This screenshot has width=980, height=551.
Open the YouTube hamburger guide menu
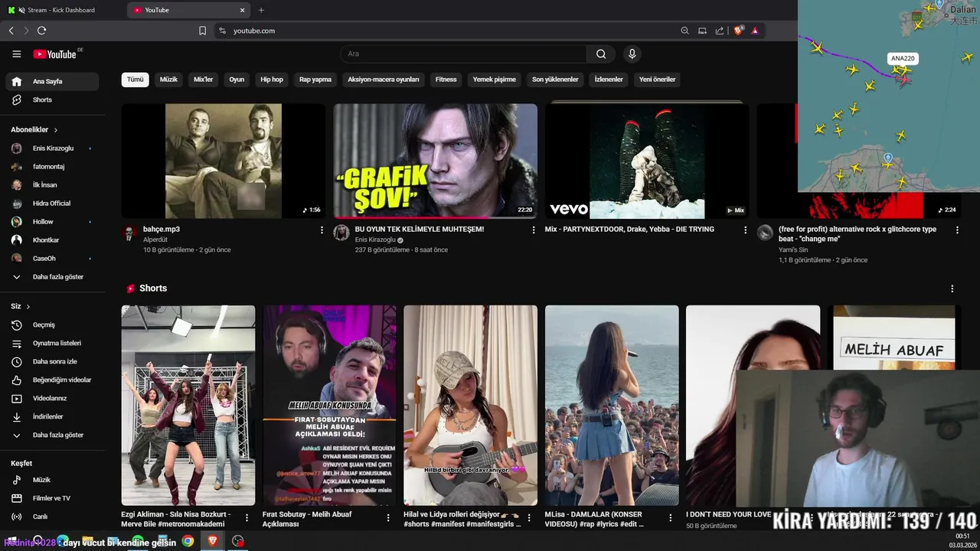click(x=16, y=54)
